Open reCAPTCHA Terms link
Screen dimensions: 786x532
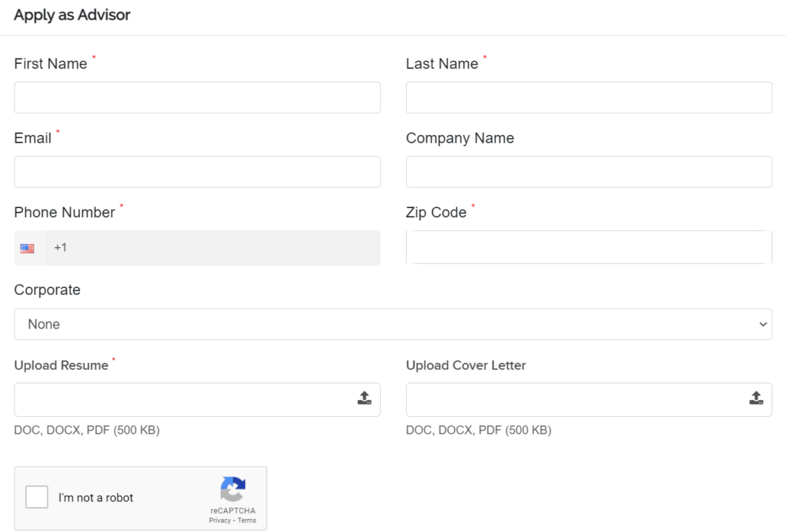247,520
